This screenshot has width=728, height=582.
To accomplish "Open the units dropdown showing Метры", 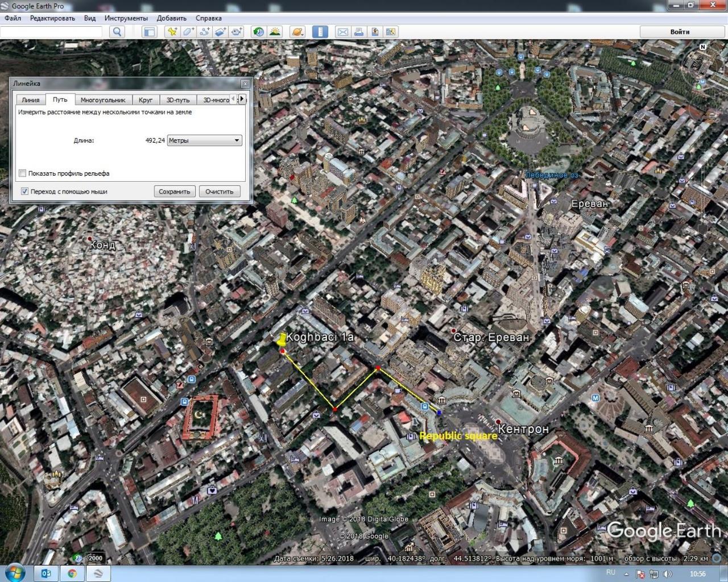I will point(205,140).
